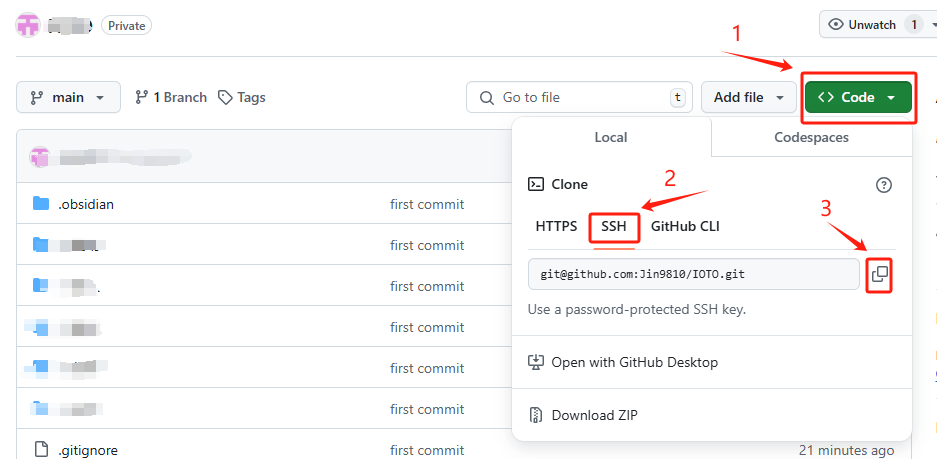Image resolution: width=937 pixels, height=459 pixels.
Task: Open first commit message in .obsidian row
Action: point(427,204)
